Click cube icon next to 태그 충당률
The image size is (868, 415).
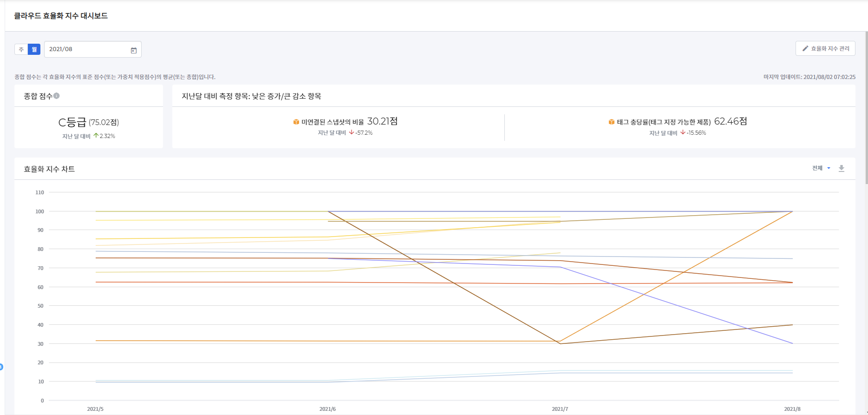click(611, 122)
